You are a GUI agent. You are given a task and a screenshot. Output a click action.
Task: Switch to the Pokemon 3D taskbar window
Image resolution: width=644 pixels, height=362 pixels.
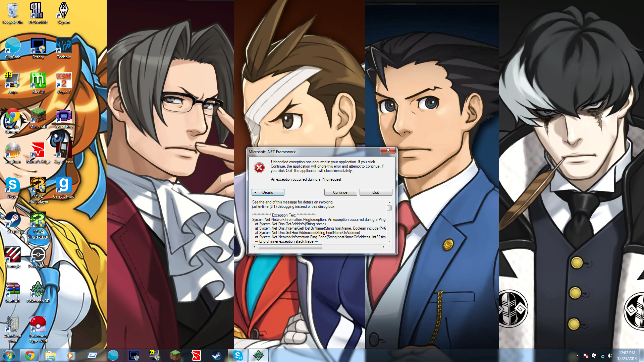pyautogui.click(x=259, y=355)
